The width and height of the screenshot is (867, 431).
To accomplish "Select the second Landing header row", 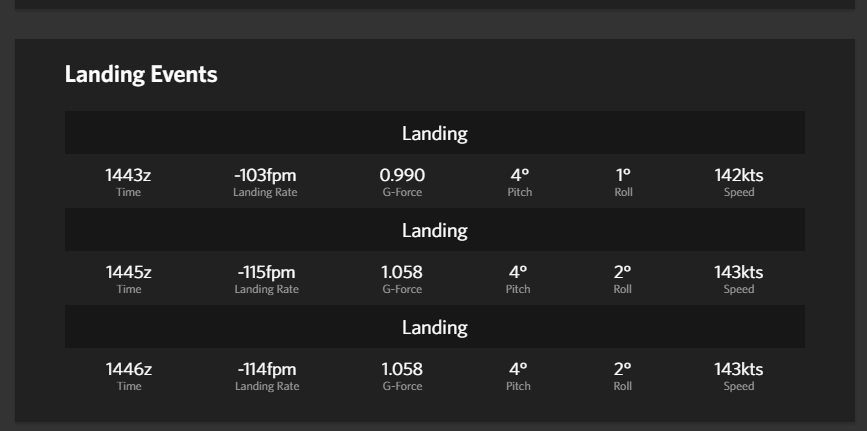I will pos(435,230).
